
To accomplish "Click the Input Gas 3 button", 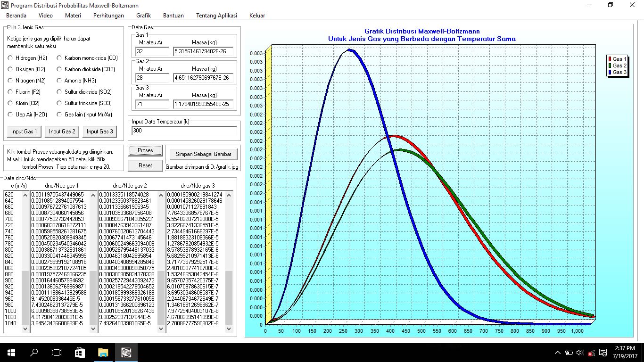I will (x=99, y=132).
